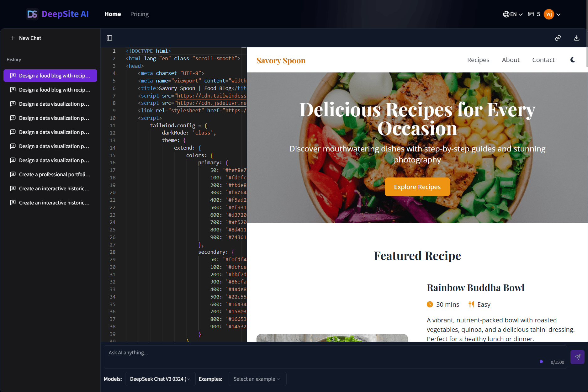This screenshot has height=392, width=588.
Task: Open the Pricing page
Action: coord(140,14)
